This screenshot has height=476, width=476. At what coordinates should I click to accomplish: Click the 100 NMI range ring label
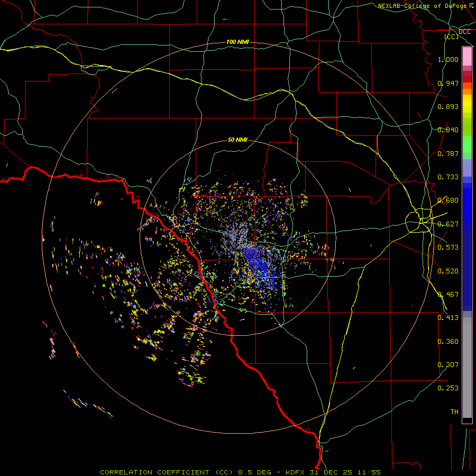237,42
